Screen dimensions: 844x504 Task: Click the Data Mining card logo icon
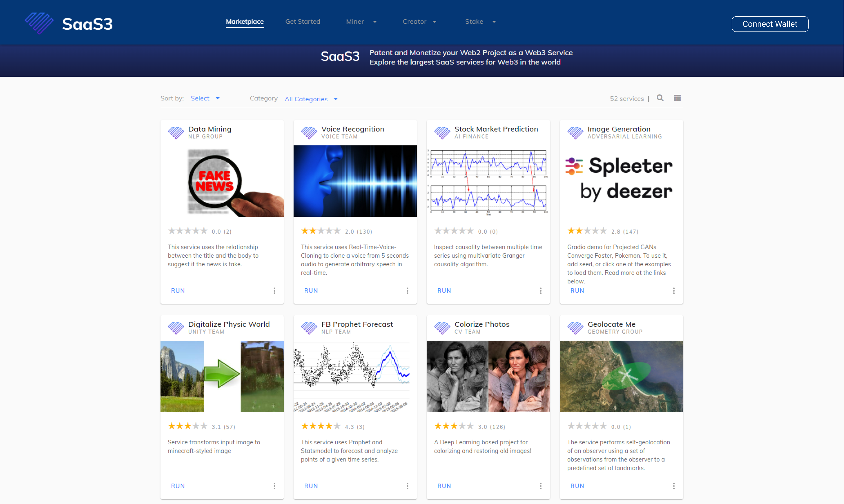(176, 132)
